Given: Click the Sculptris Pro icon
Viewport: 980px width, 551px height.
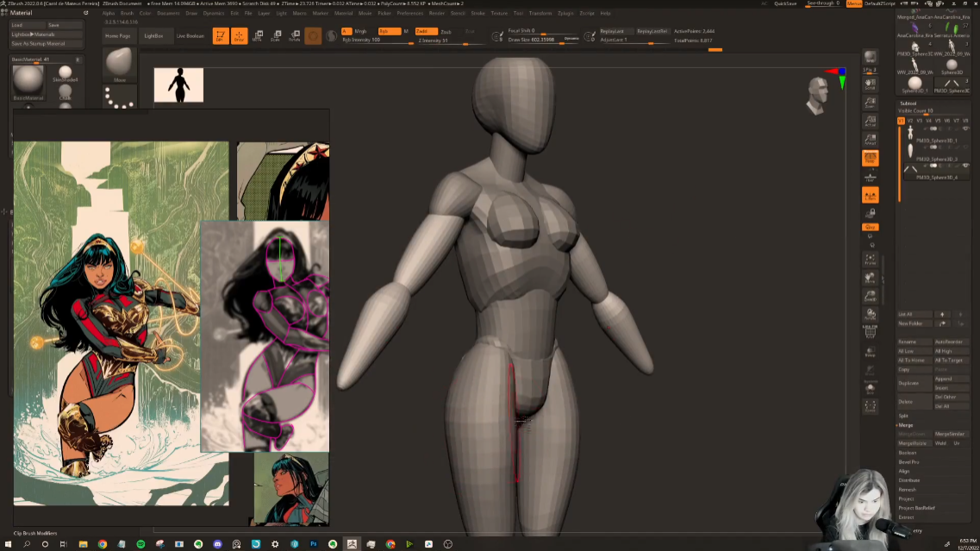Looking at the screenshot, I should (331, 36).
